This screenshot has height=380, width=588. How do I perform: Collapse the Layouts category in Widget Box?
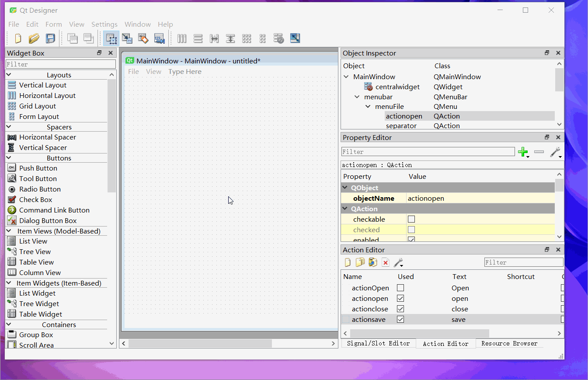pyautogui.click(x=9, y=75)
